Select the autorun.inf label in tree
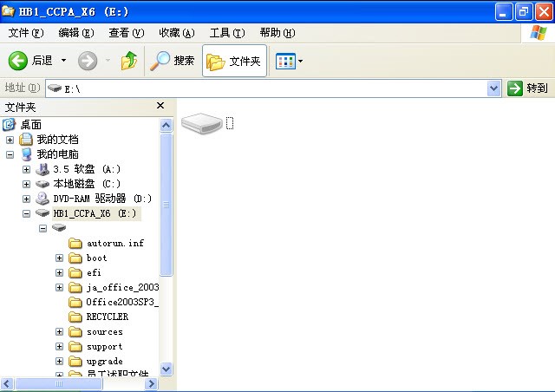The height and width of the screenshot is (392, 555). tap(115, 244)
